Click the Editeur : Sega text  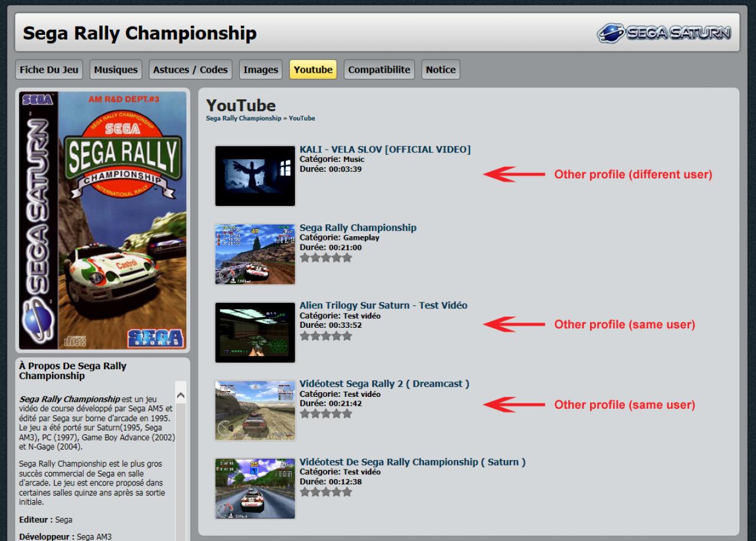pyautogui.click(x=45, y=520)
